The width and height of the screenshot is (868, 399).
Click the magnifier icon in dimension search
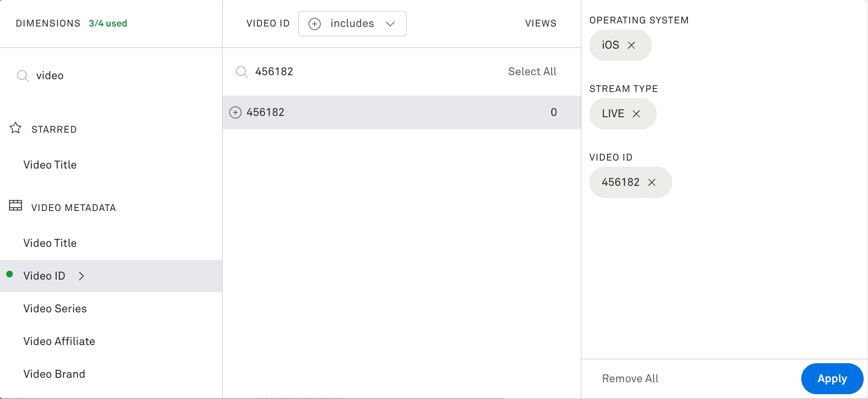(x=23, y=76)
